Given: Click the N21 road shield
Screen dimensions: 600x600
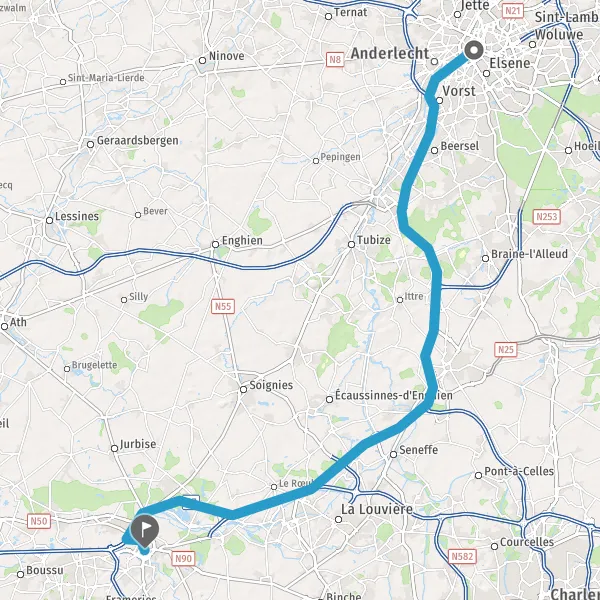Looking at the screenshot, I should point(512,10).
